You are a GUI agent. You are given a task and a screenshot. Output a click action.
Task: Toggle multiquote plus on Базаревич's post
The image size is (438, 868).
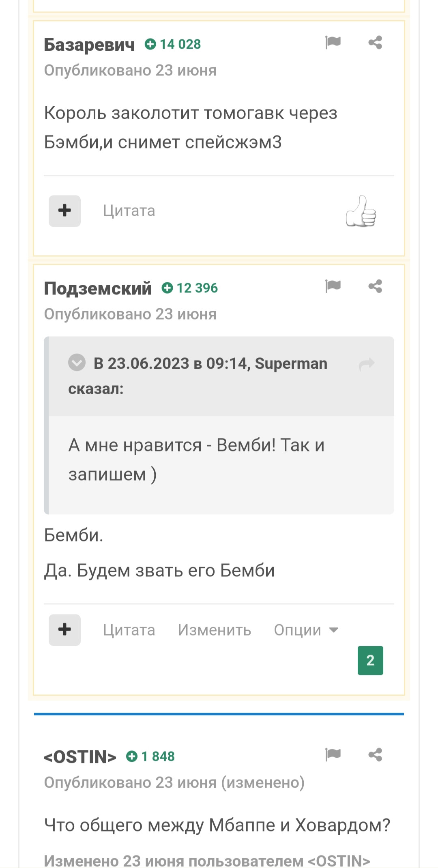[x=64, y=211]
